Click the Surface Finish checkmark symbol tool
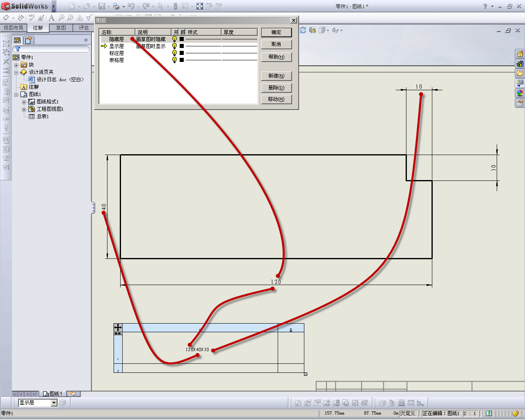Screen dimensions: 525x420 pyautogui.click(x=89, y=18)
